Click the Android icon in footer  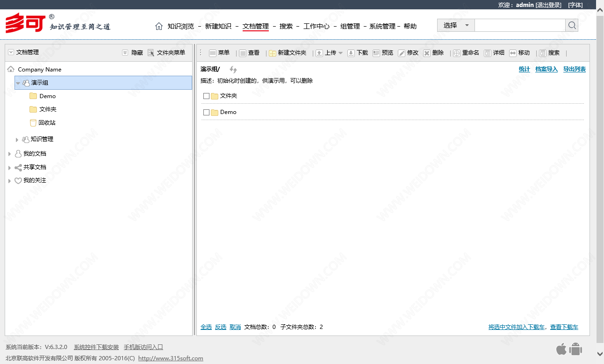click(575, 349)
